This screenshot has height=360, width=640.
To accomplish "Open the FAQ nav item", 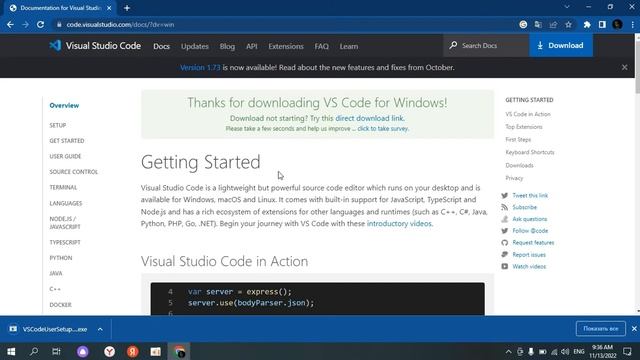I will click(x=321, y=46).
